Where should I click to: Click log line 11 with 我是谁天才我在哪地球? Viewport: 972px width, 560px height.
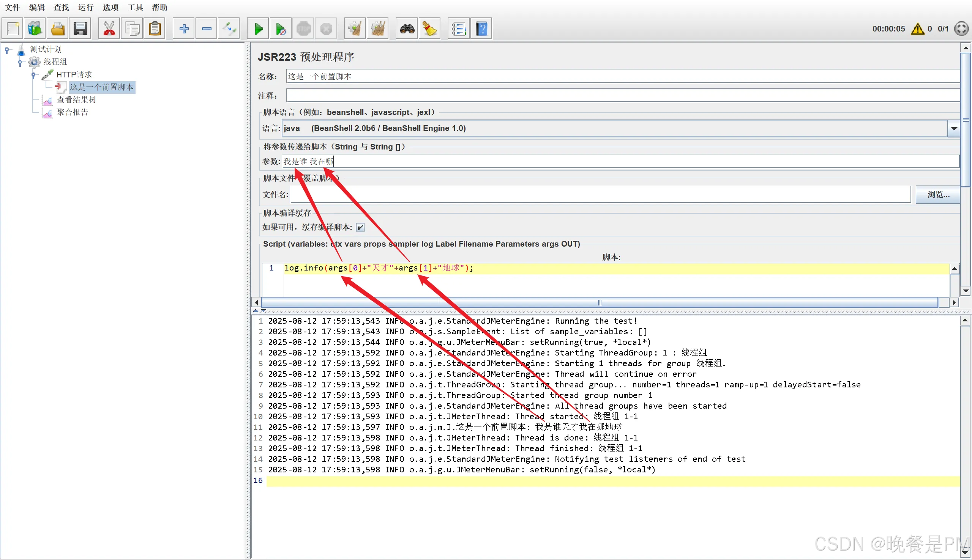[445, 427]
